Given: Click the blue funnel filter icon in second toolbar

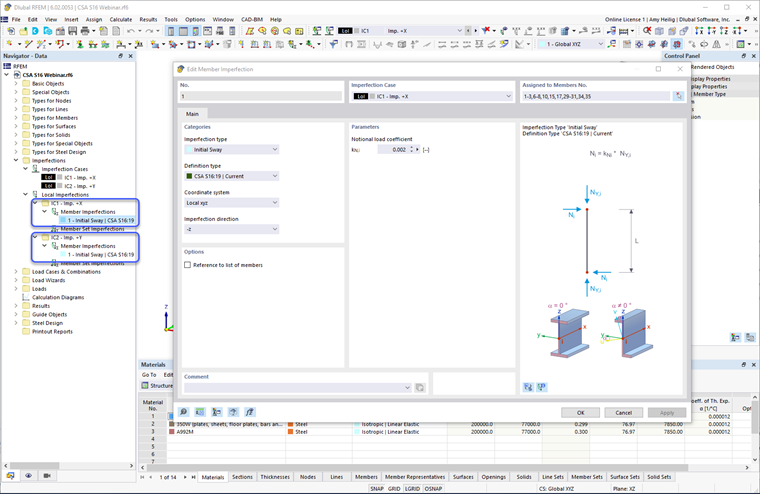Looking at the screenshot, I should [333, 44].
